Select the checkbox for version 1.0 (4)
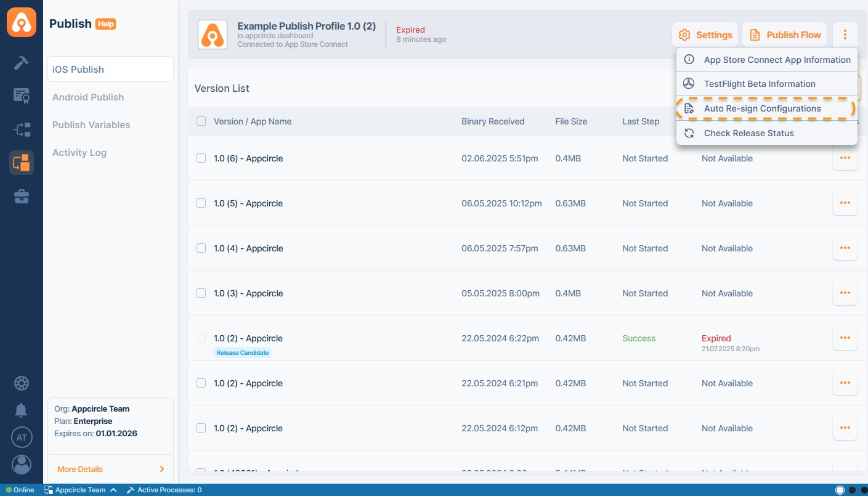 tap(201, 248)
